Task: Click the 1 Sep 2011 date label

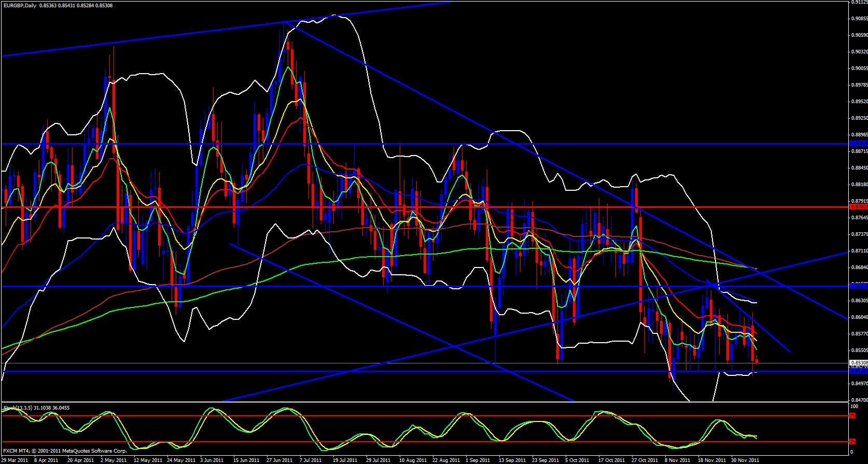Action: (x=478, y=460)
